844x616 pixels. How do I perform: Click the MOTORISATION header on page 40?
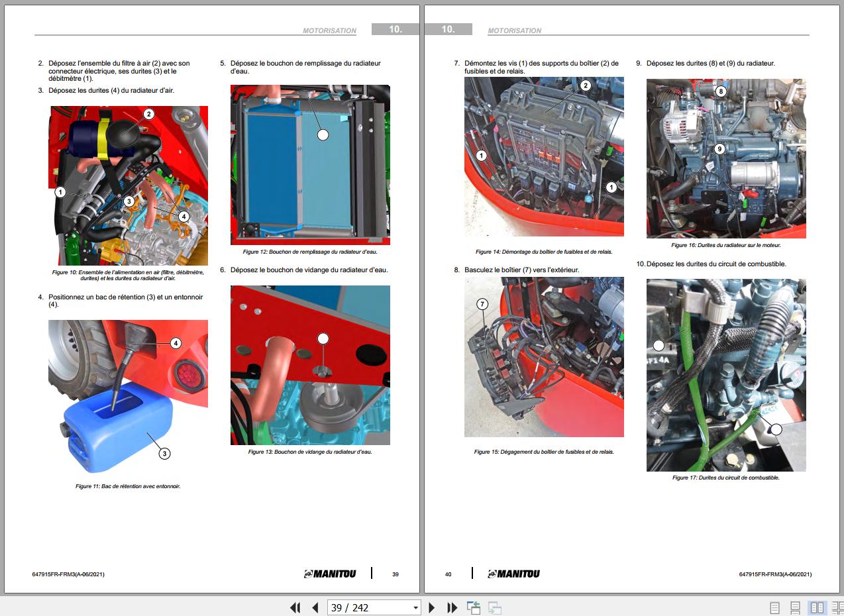coord(514,30)
